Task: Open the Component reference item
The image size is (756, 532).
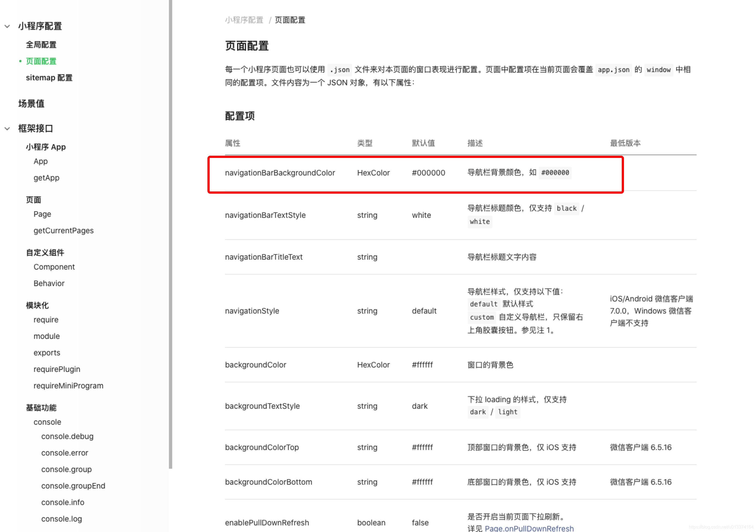Action: click(x=54, y=267)
